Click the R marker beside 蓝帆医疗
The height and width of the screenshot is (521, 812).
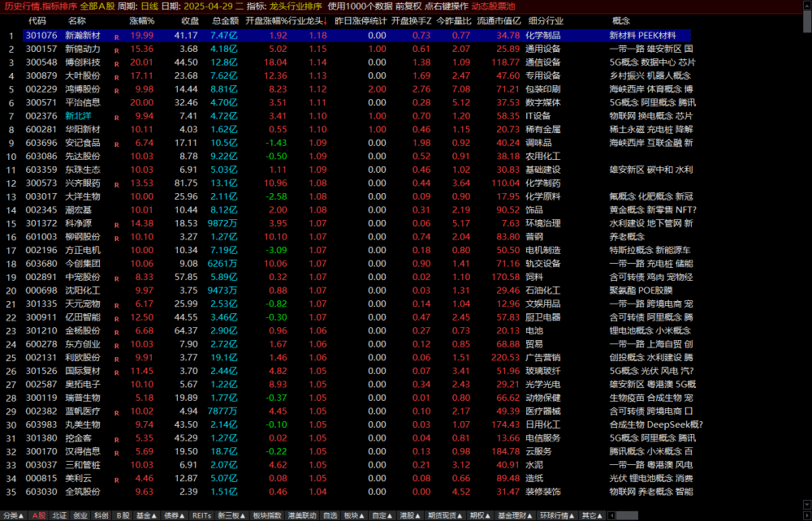pos(116,413)
